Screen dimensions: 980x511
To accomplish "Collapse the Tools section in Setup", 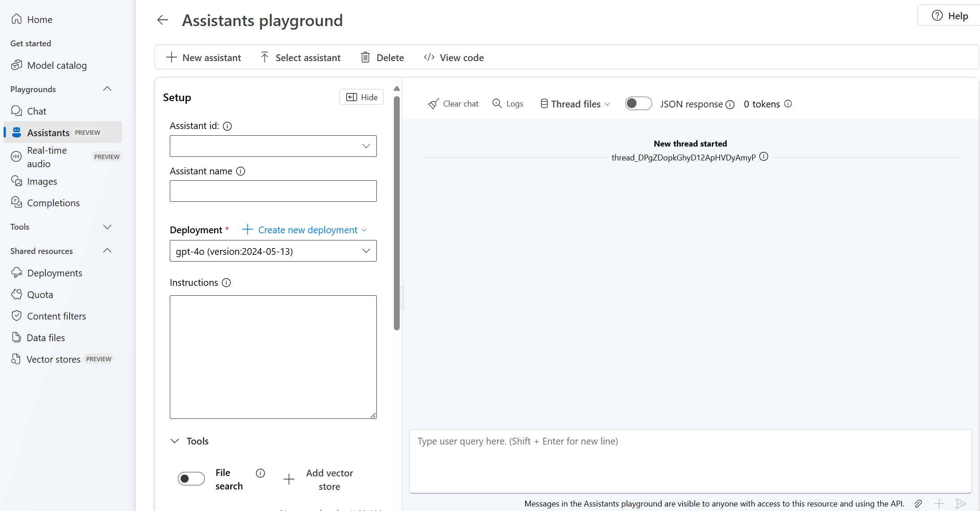I will click(x=175, y=441).
